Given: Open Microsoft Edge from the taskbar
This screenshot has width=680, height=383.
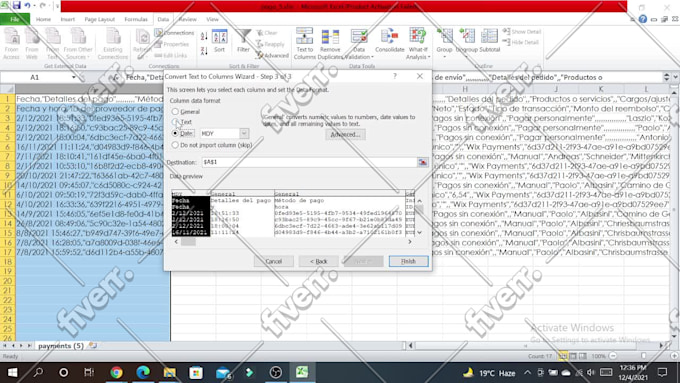Looking at the screenshot, I should click(143, 372).
